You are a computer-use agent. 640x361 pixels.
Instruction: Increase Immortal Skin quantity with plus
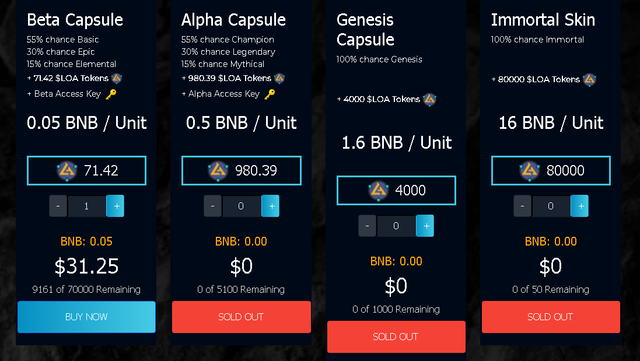click(x=580, y=206)
